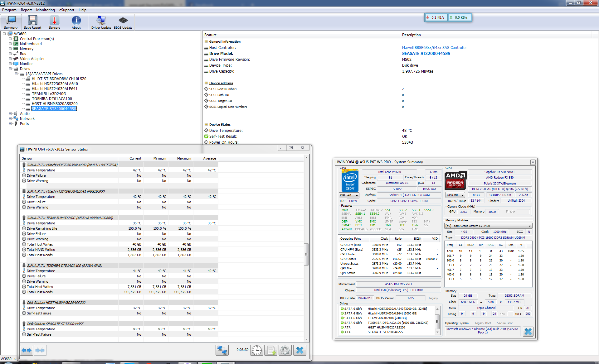This screenshot has height=364, width=599.
Task: Launch Driver Update from the toolbar
Action: coord(101,22)
